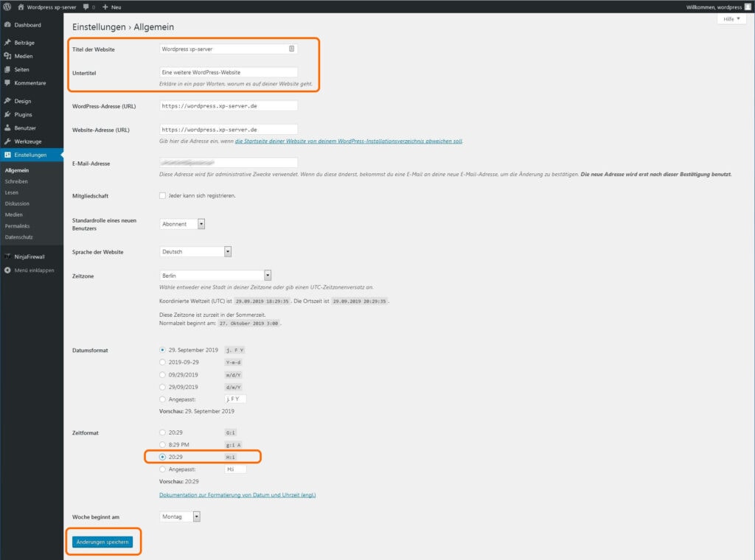Screen dimensions: 755x560
Task: Open the Allgemein settings submenu
Action: (17, 170)
